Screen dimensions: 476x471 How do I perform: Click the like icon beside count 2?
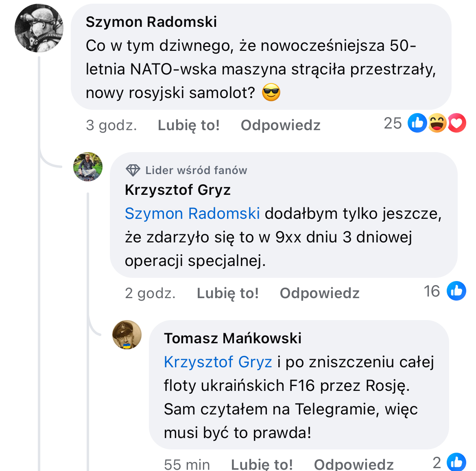(456, 462)
